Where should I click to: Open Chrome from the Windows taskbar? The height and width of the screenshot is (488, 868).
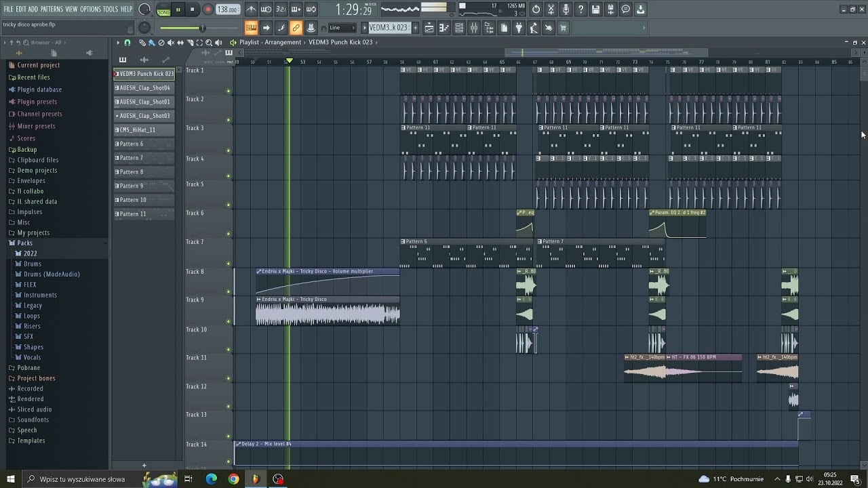click(x=233, y=479)
